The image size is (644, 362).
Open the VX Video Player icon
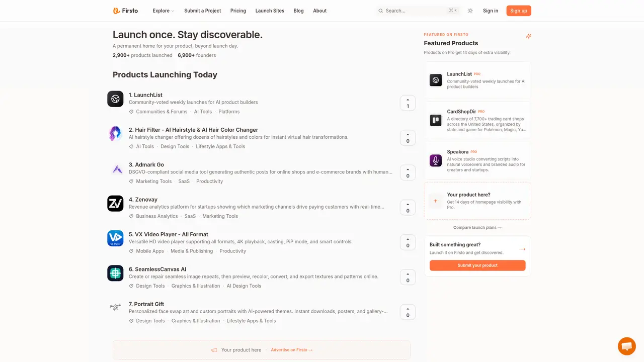tap(115, 238)
